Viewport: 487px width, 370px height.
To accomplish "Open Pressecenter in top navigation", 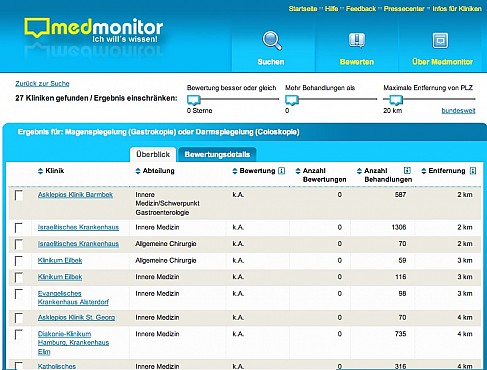I will click(404, 9).
